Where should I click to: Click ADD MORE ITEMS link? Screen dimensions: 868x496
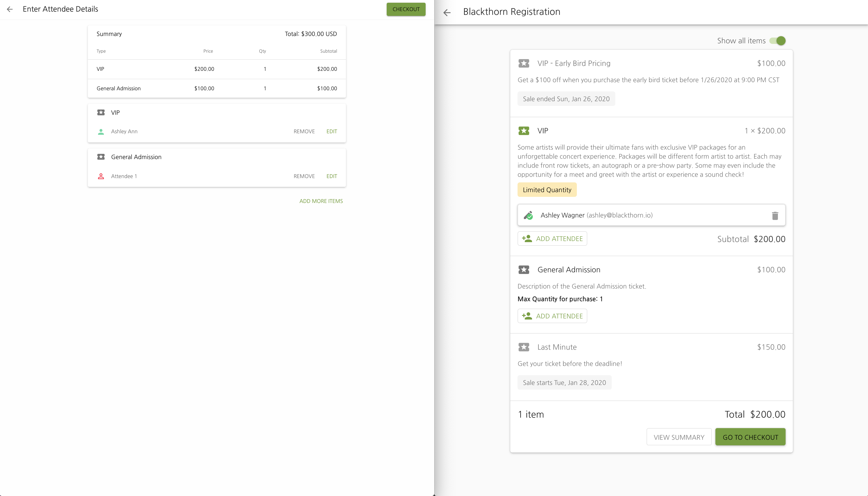point(321,201)
